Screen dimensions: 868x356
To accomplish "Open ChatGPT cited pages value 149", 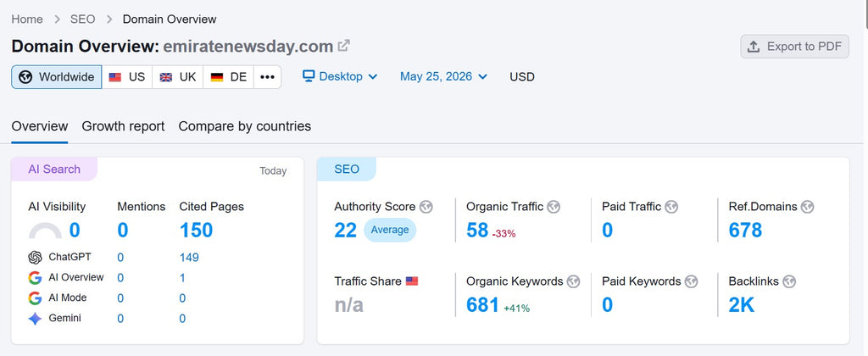I will [189, 258].
